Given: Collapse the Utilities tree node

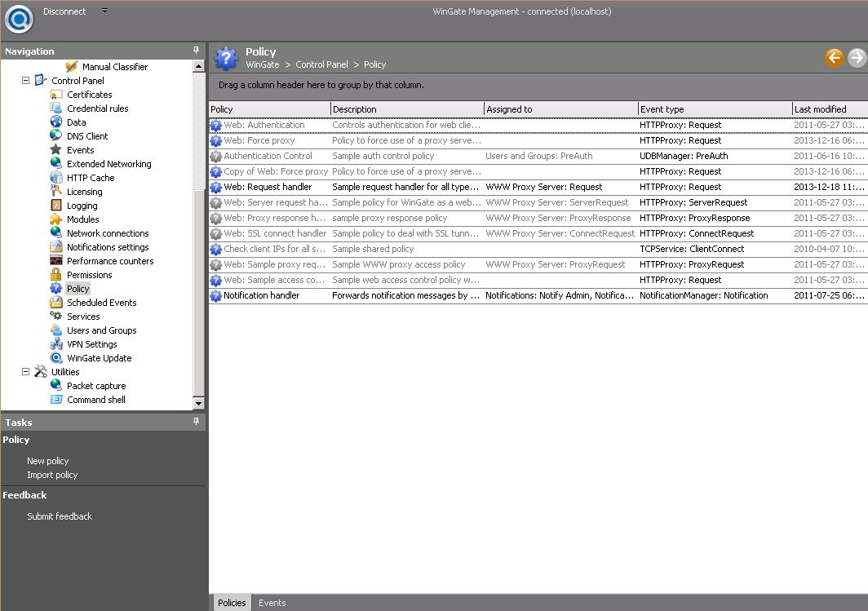Looking at the screenshot, I should (x=25, y=372).
